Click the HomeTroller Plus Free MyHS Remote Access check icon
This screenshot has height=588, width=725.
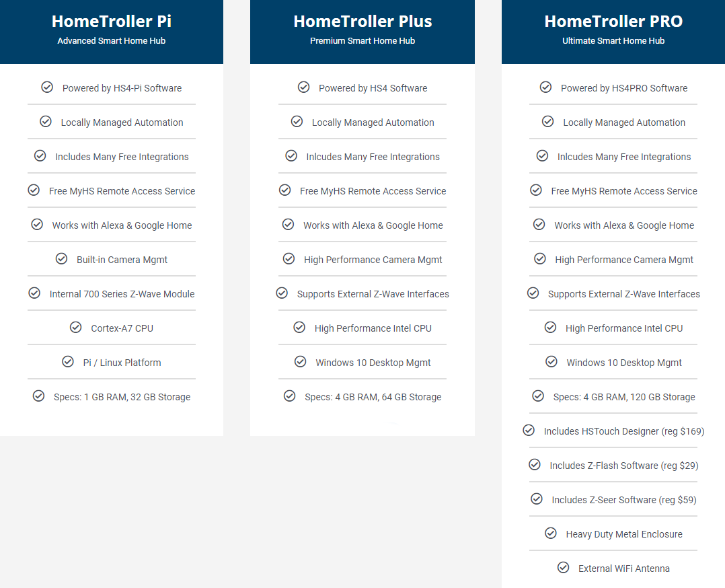point(285,190)
